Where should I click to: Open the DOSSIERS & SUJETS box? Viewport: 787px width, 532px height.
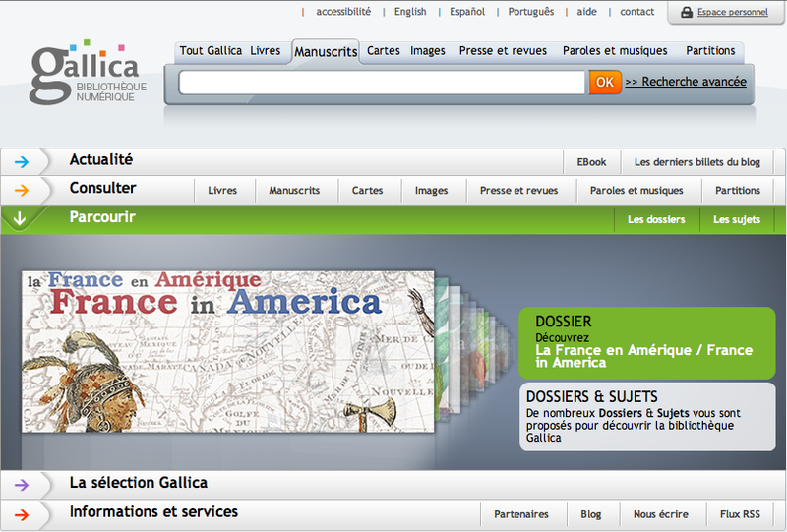(647, 417)
